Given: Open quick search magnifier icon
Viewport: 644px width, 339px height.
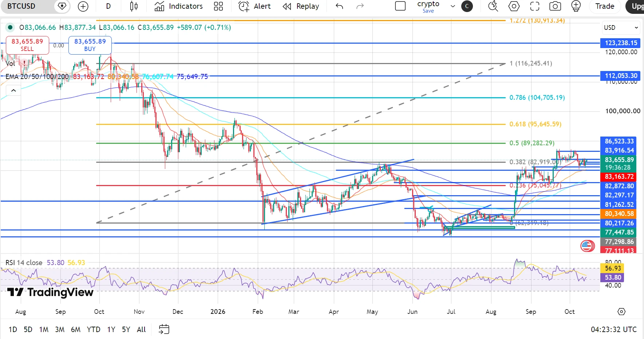Looking at the screenshot, I should [x=493, y=6].
